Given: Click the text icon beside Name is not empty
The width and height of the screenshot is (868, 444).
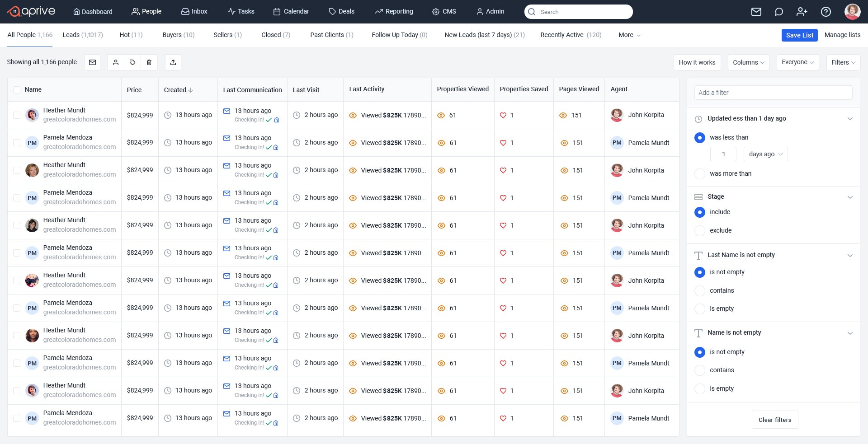Looking at the screenshot, I should (x=698, y=333).
